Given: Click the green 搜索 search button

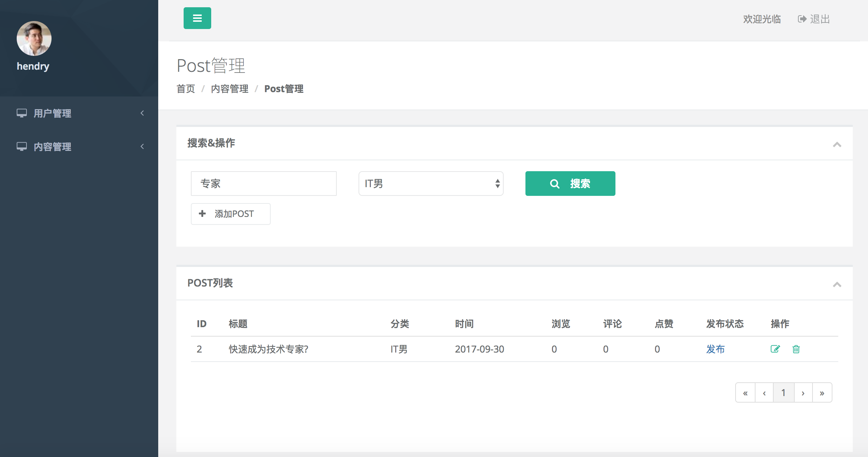Looking at the screenshot, I should (570, 184).
